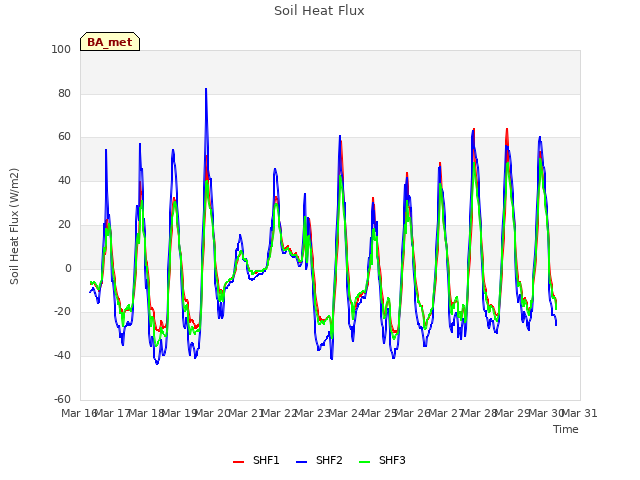Click the Mar 31 x-axis label
Viewport: 640px width, 480px height.
pyautogui.click(x=580, y=413)
